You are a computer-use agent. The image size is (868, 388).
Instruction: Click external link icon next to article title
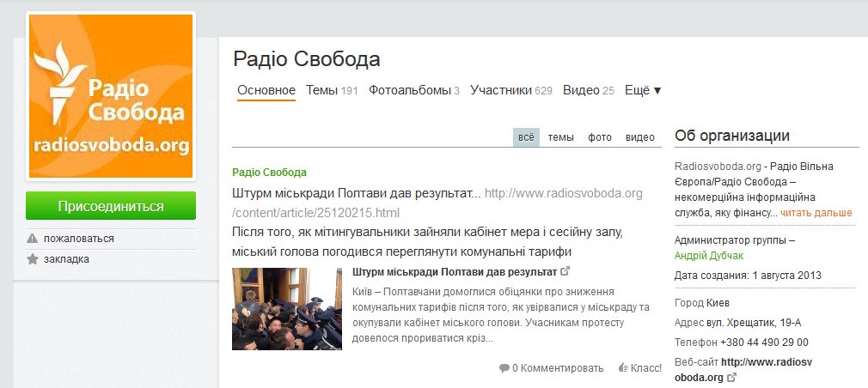[x=565, y=271]
